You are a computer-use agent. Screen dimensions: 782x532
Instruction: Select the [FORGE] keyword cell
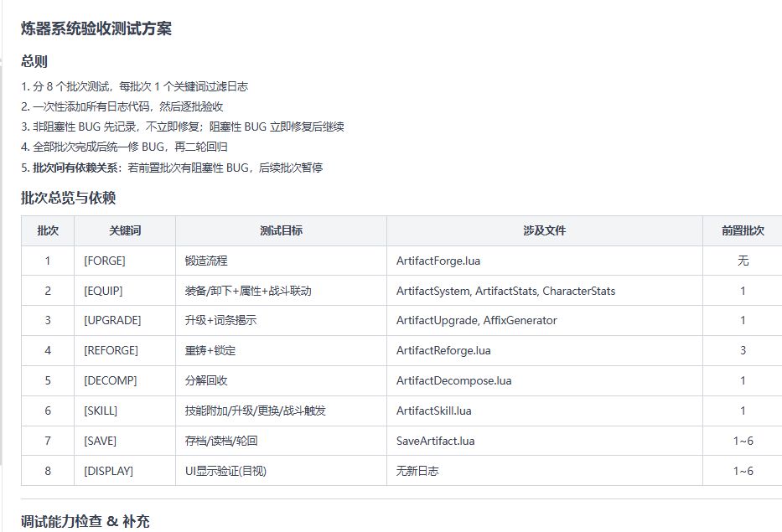(x=105, y=261)
